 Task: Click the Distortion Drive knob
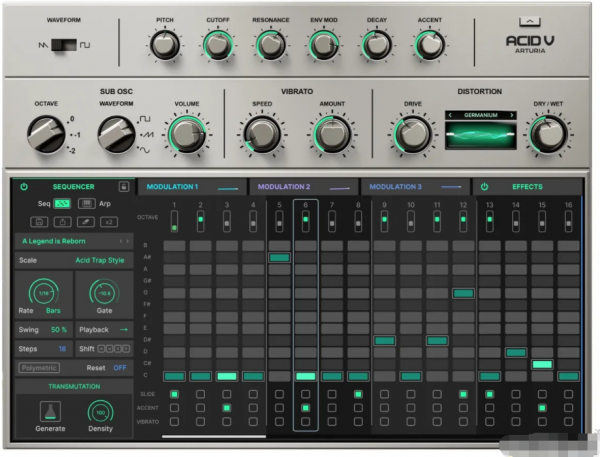(x=412, y=135)
